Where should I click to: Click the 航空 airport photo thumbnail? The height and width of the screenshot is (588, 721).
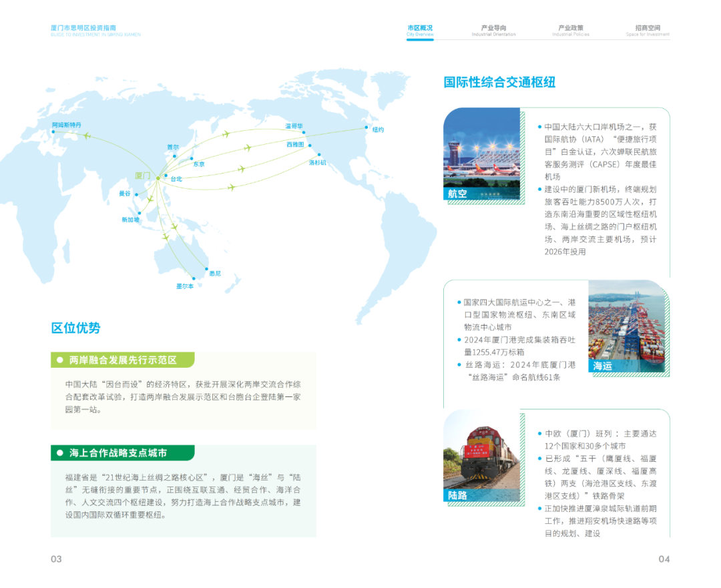click(481, 154)
